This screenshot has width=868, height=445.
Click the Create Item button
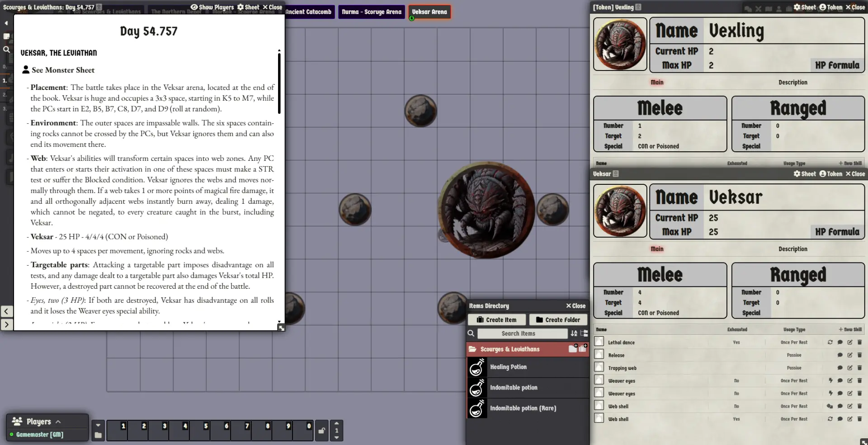point(496,320)
